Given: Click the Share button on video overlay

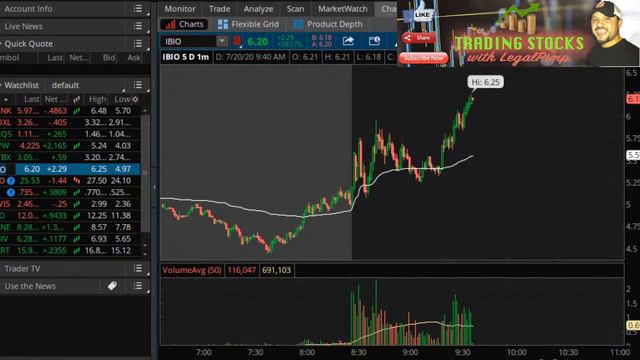Looking at the screenshot, I should tap(419, 38).
